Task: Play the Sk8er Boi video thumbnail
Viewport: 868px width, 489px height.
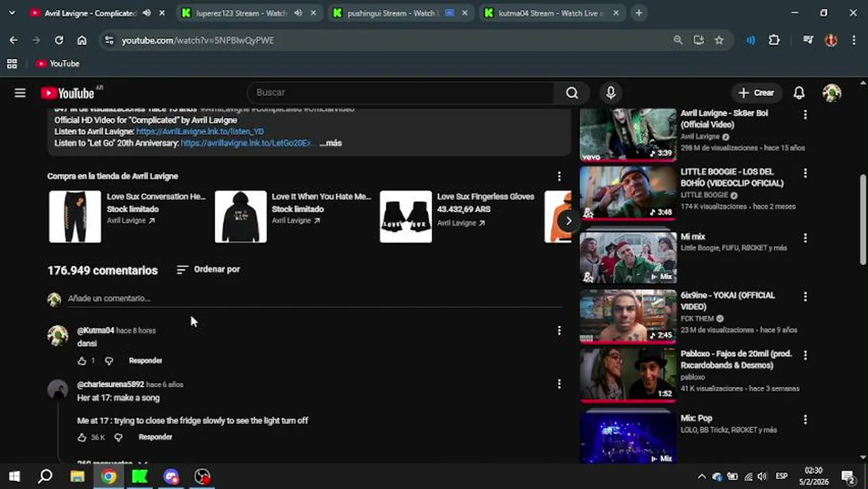Action: (x=628, y=134)
